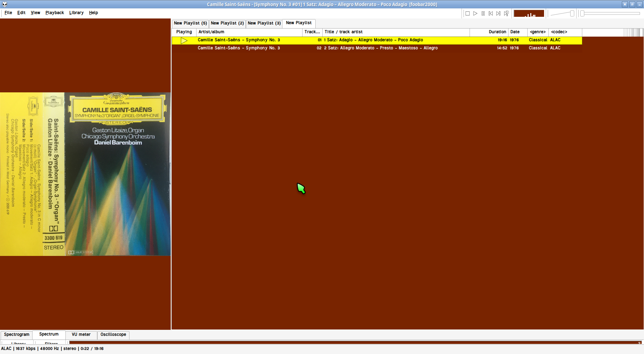The image size is (644, 354).
Task: Switch to the New Playlist (5) tab
Action: 190,23
